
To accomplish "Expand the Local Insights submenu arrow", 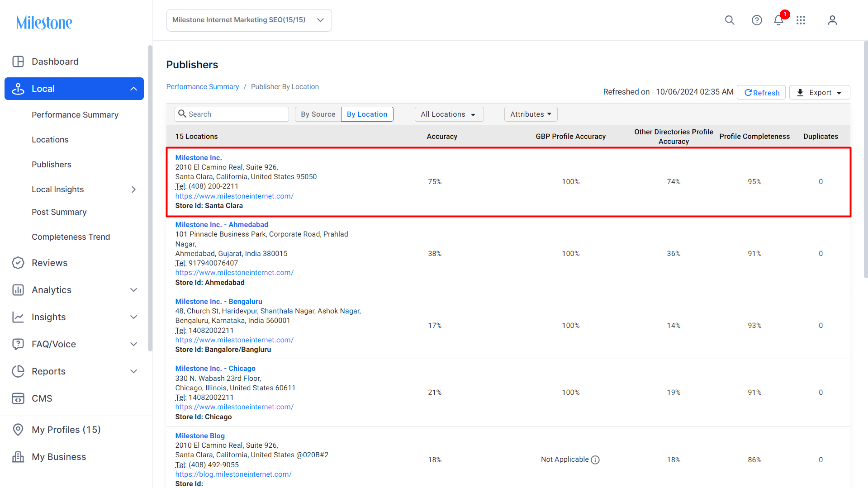I will pos(133,190).
